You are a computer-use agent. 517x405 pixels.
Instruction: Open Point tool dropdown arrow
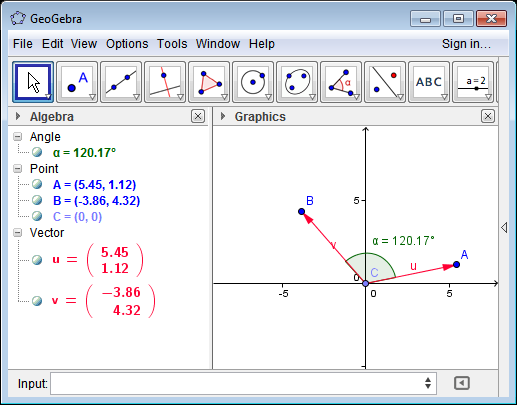[92, 97]
